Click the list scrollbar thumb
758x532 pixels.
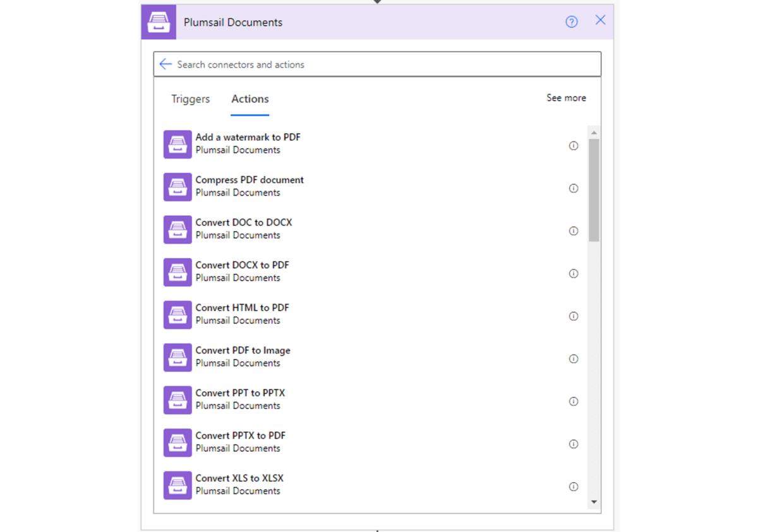pyautogui.click(x=594, y=186)
